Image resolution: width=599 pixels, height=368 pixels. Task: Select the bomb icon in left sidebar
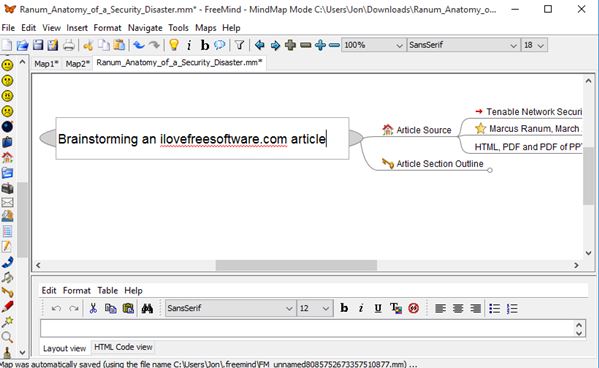7,126
